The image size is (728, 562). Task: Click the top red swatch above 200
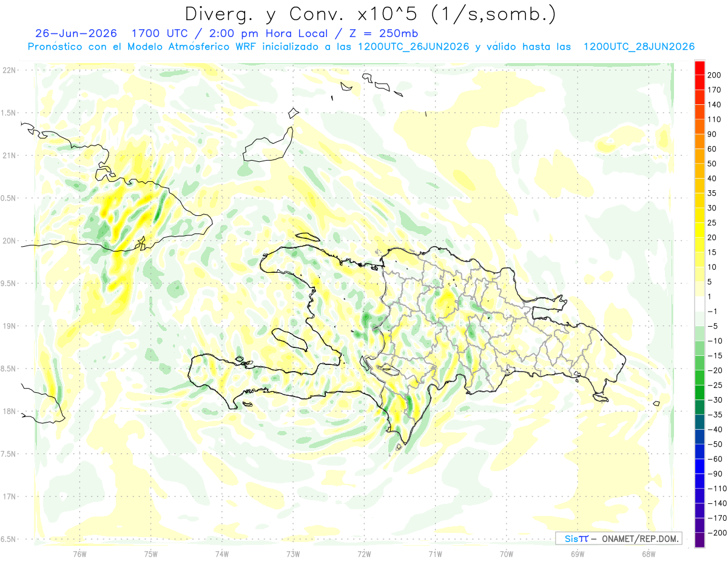pos(699,67)
